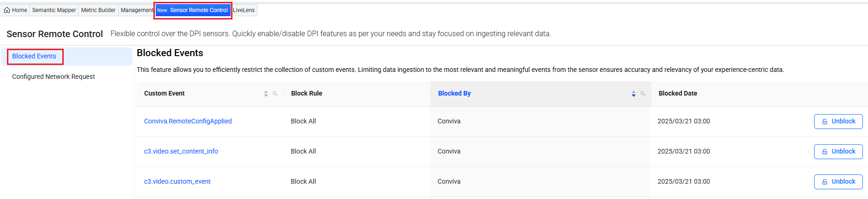The height and width of the screenshot is (199, 868).
Task: Sort the Custom Event column
Action: click(266, 94)
